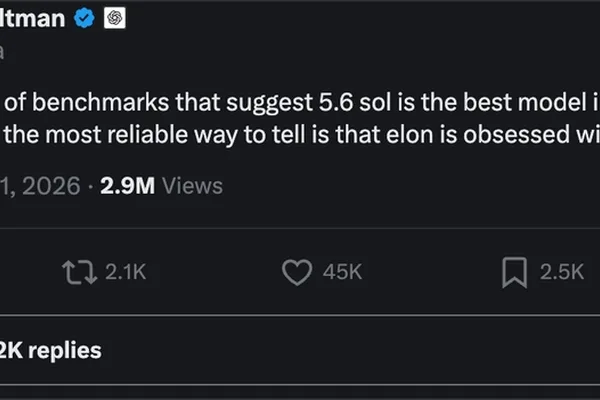This screenshot has width=600, height=400.
Task: Like the post with the heart icon
Action: click(x=297, y=272)
